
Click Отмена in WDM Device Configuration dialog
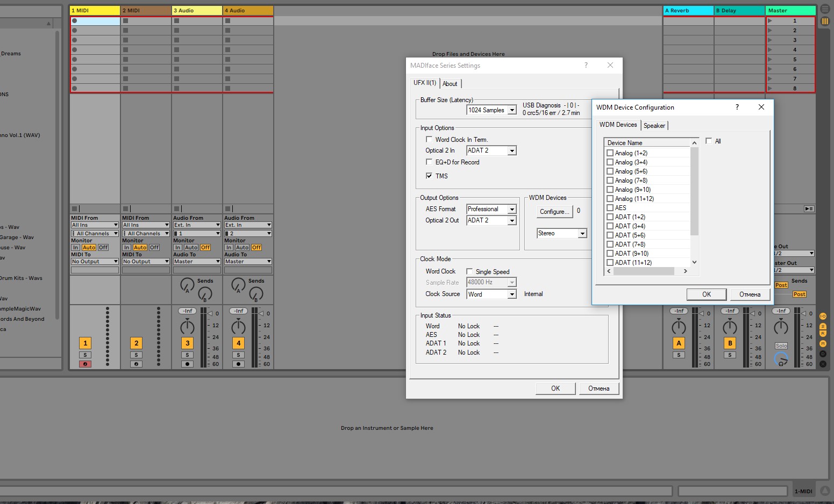(750, 294)
